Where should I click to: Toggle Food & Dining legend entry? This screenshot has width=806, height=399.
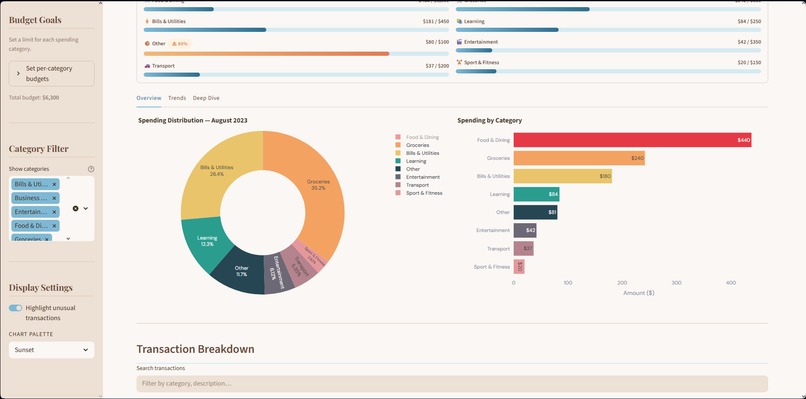click(417, 137)
